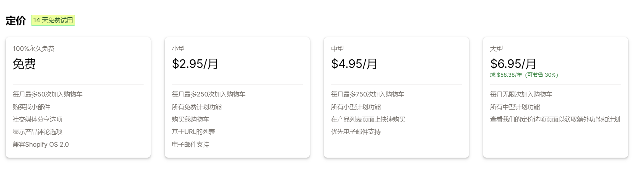
Task: Click 每月无限次加入购物车 feature line
Action: coord(521,94)
